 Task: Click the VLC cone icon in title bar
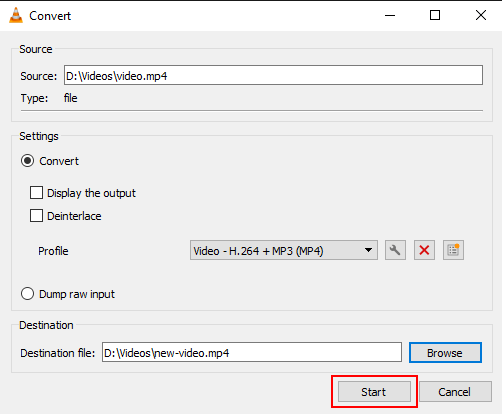tap(16, 16)
